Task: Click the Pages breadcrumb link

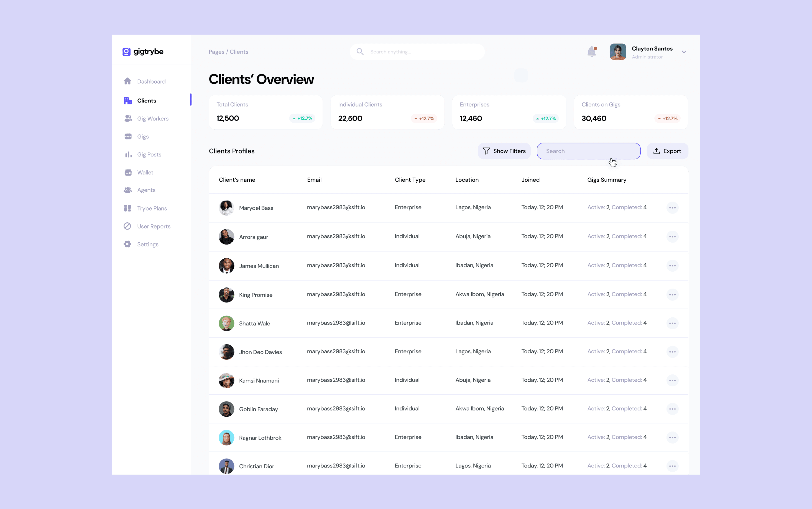Action: [216, 52]
